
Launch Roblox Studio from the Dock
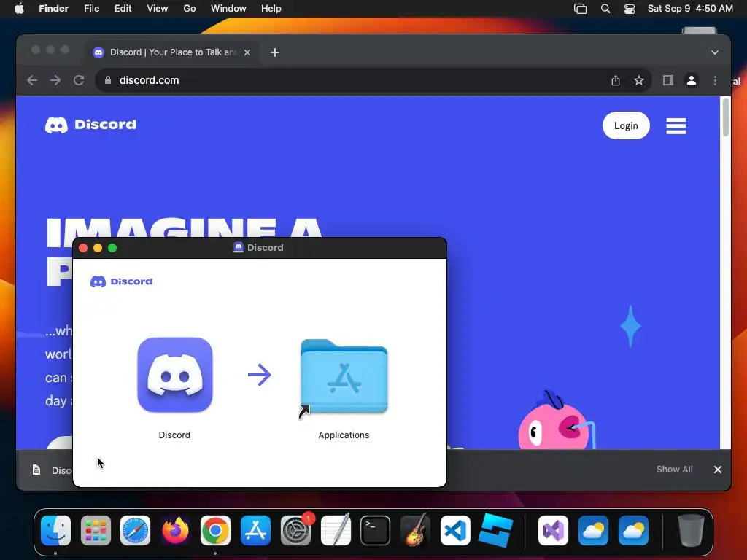(495, 530)
